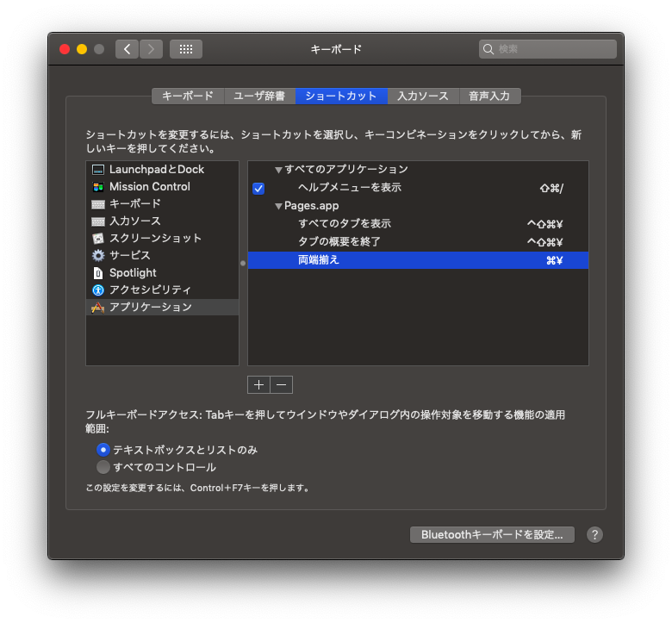
Task: Select the 両端揃え shortcut row
Action: pos(418,260)
